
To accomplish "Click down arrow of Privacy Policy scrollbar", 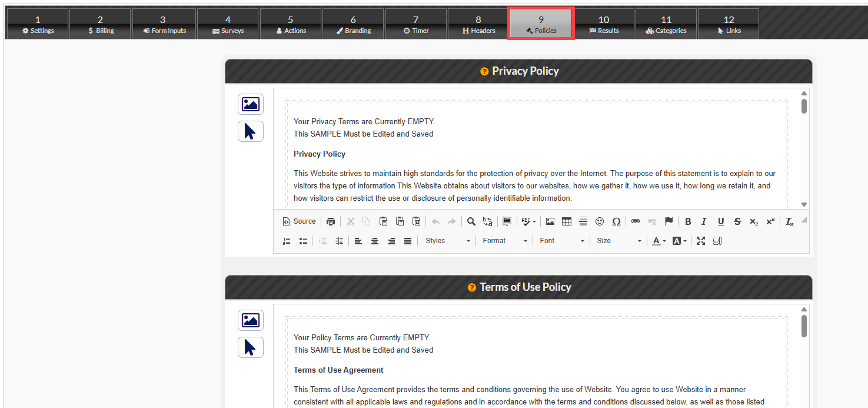I will (x=804, y=204).
